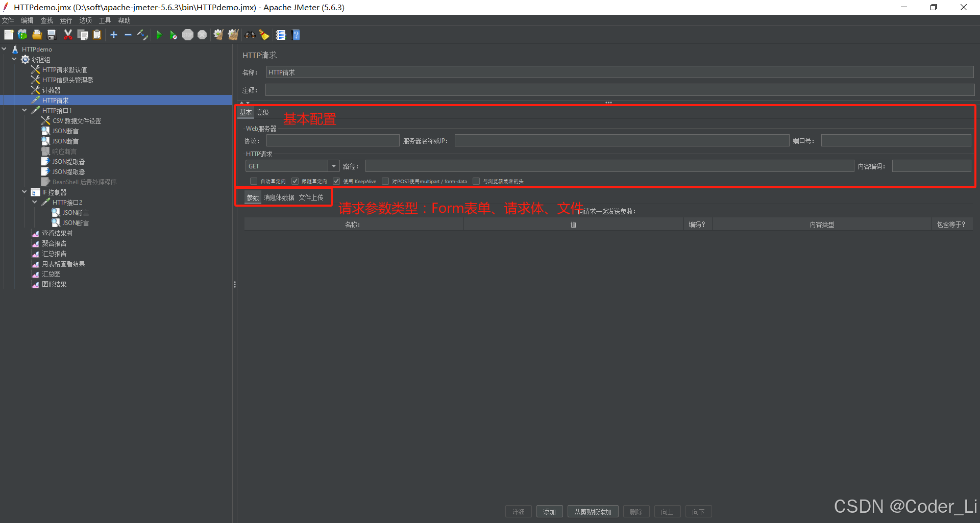Select the 计数器 tree node
Screen dimensions: 980x523
(x=51, y=90)
